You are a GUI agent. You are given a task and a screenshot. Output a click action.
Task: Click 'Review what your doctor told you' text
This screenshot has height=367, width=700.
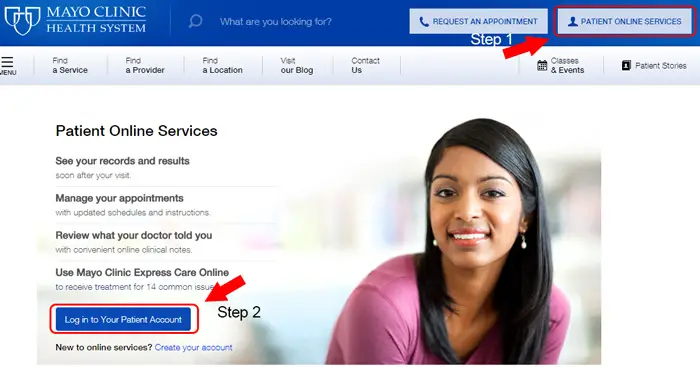(x=133, y=235)
